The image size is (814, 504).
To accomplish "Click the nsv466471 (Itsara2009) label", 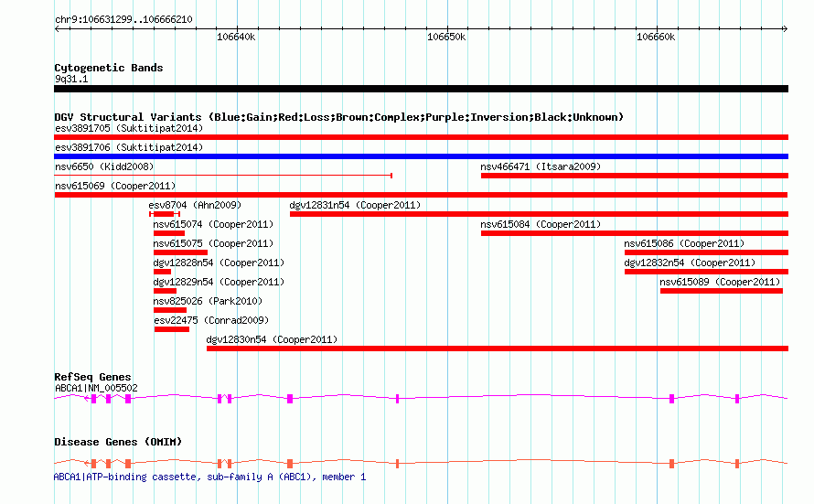I will point(541,166).
